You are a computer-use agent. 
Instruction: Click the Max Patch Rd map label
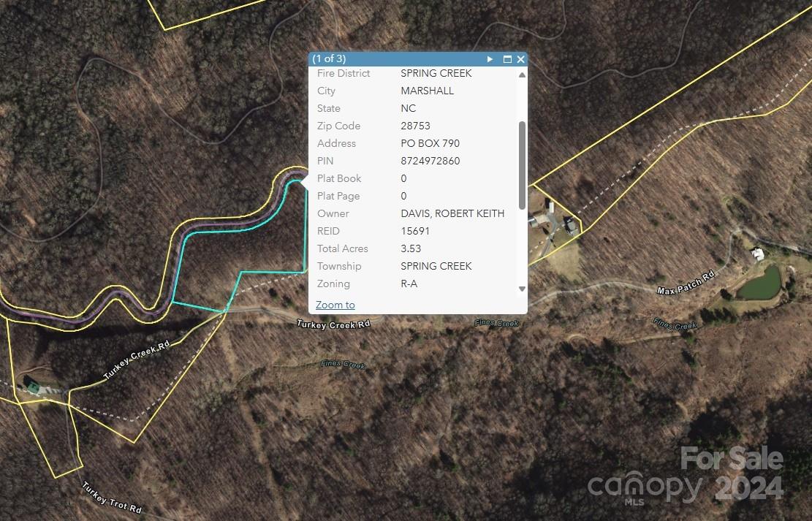click(686, 283)
